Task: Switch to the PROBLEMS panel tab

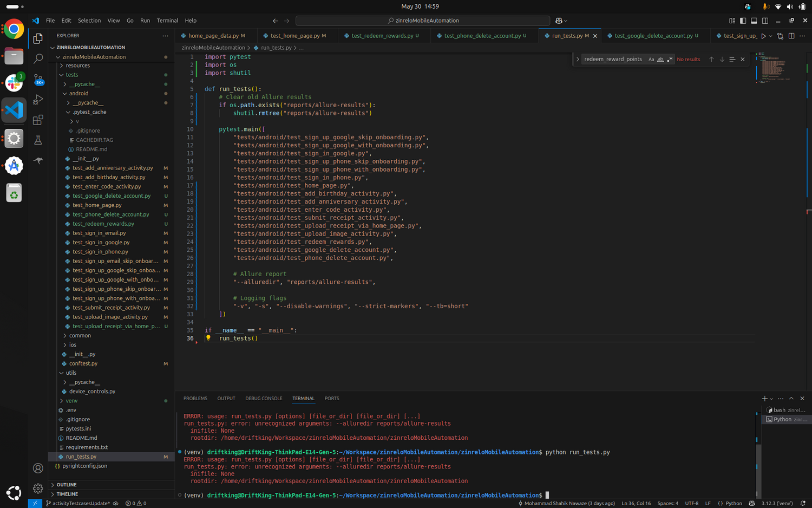Action: point(195,399)
